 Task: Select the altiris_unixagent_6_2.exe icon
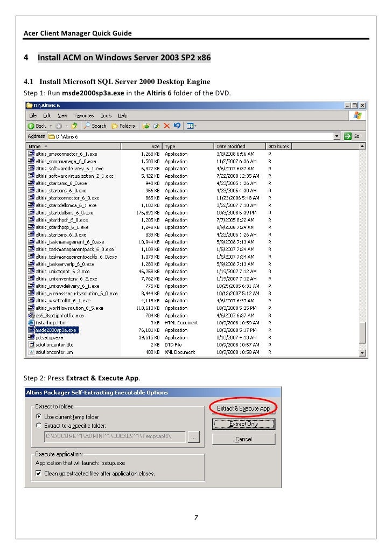tap(31, 272)
